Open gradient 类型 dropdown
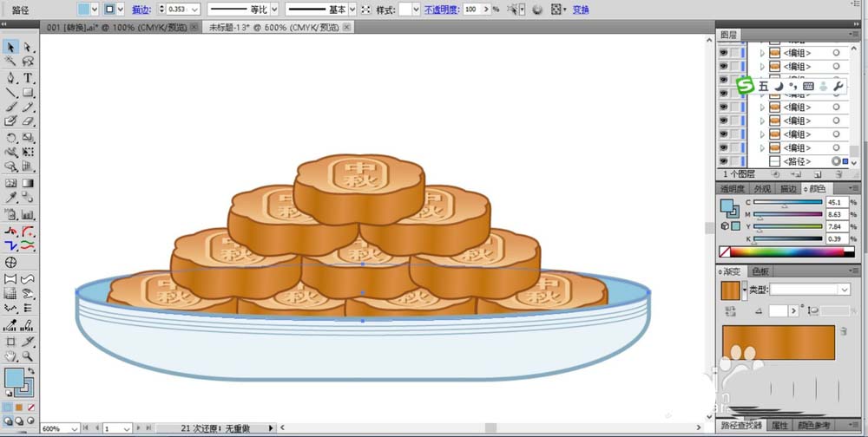 pyautogui.click(x=845, y=290)
